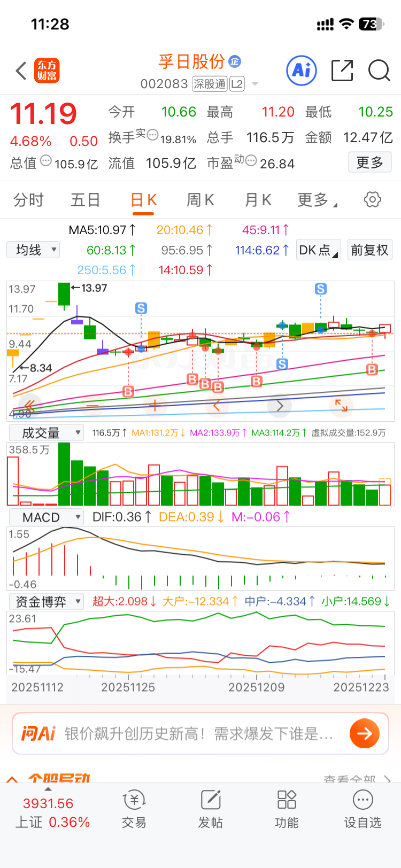Tap the 个股异动 section heading
Image resolution: width=401 pixels, height=868 pixels.
pyautogui.click(x=59, y=779)
